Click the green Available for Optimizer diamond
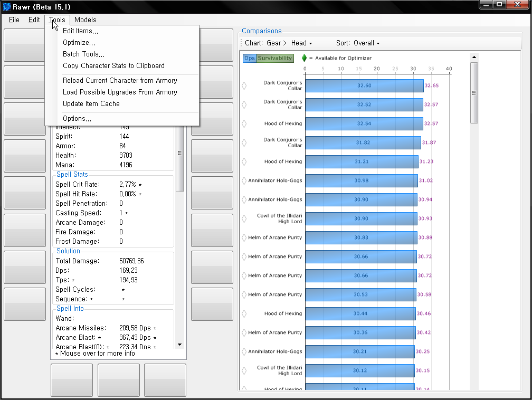The image size is (532, 400). pos(304,58)
